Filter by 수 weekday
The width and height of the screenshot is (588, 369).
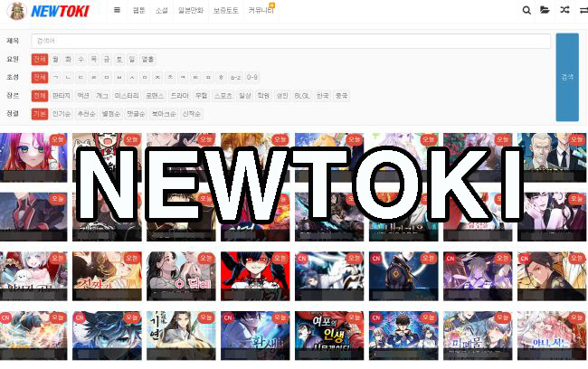81,59
